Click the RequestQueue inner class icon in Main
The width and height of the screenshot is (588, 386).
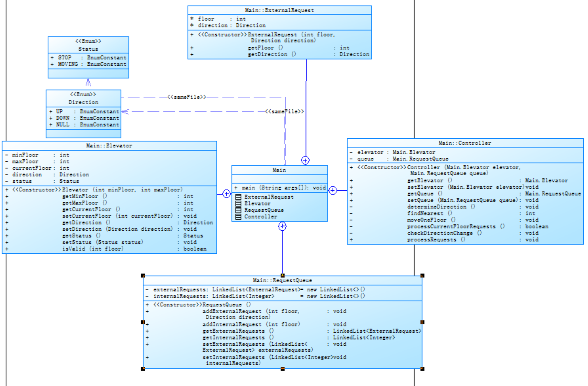238,210
